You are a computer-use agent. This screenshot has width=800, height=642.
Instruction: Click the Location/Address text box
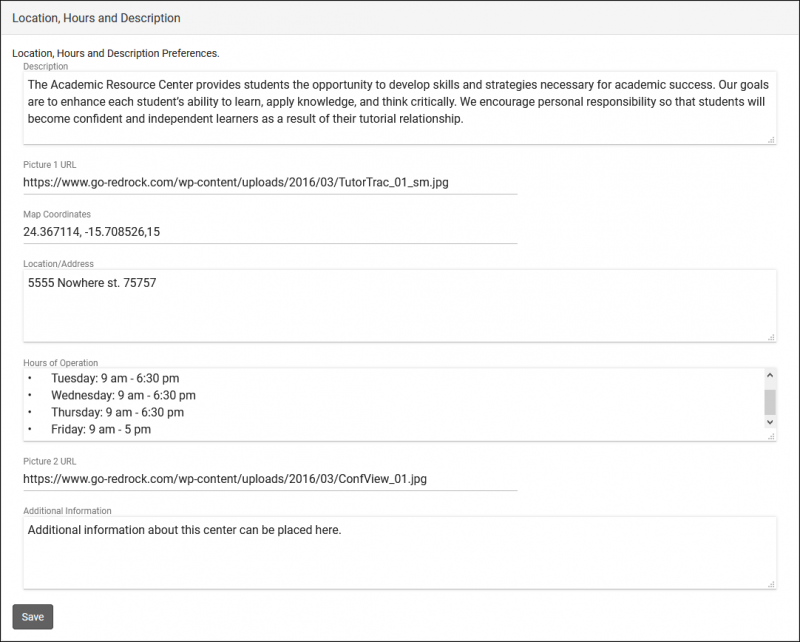[x=400, y=305]
